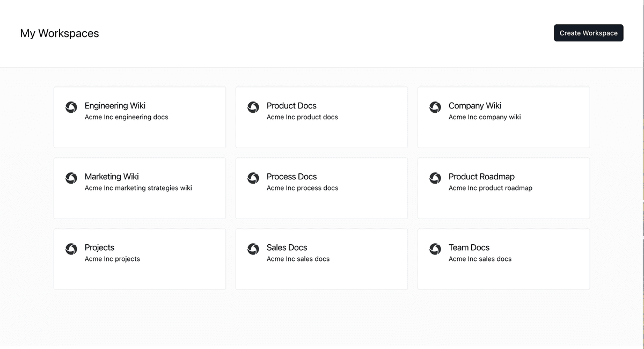Open the Projects workspace title
The height and width of the screenshot is (349, 644).
99,248
